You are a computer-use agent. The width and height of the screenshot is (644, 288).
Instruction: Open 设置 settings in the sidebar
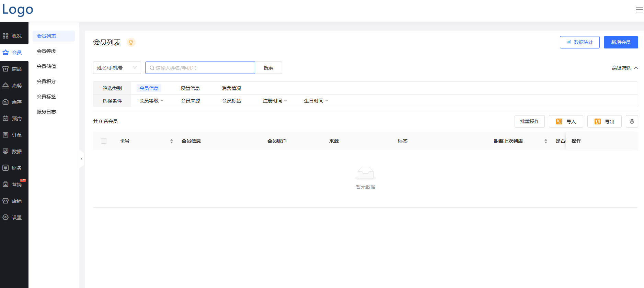(14, 218)
